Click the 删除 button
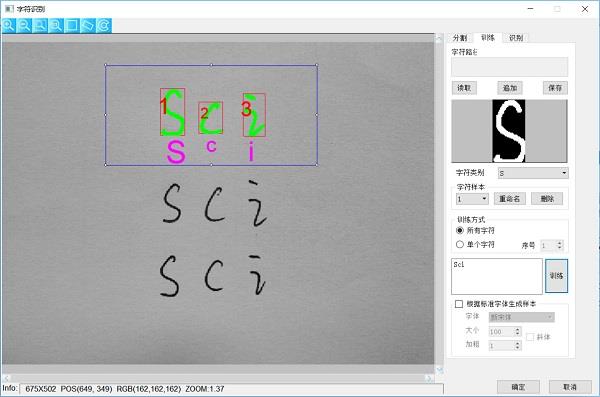Image resolution: width=600 pixels, height=397 pixels. [547, 199]
